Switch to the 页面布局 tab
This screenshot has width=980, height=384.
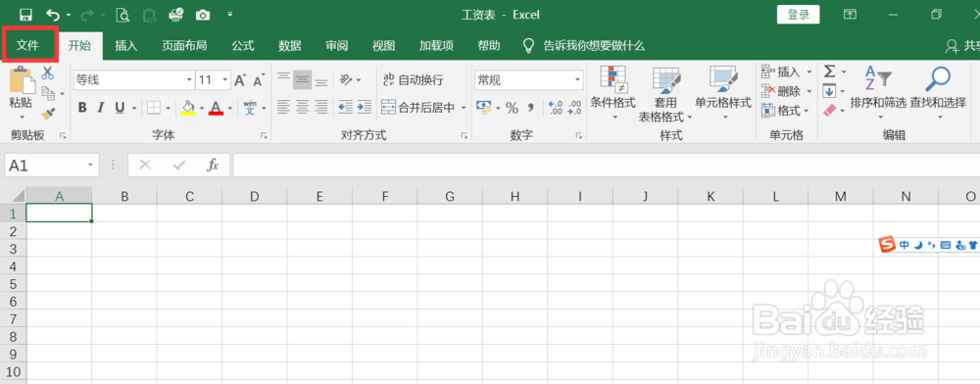point(184,46)
